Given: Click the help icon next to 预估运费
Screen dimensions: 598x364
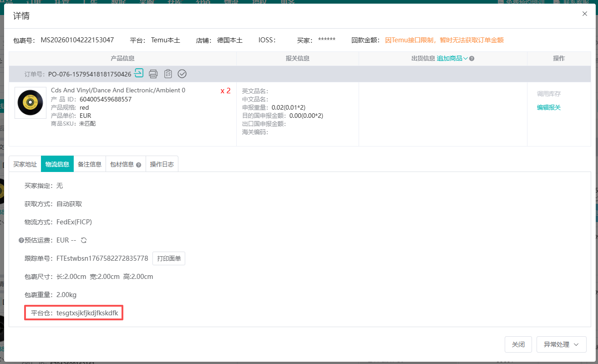Looking at the screenshot, I should (21, 240).
